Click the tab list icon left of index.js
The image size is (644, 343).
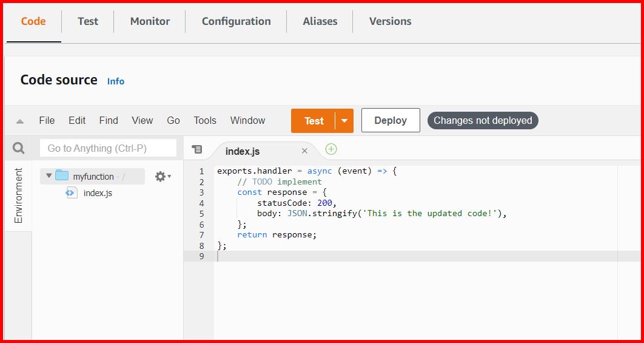click(197, 149)
